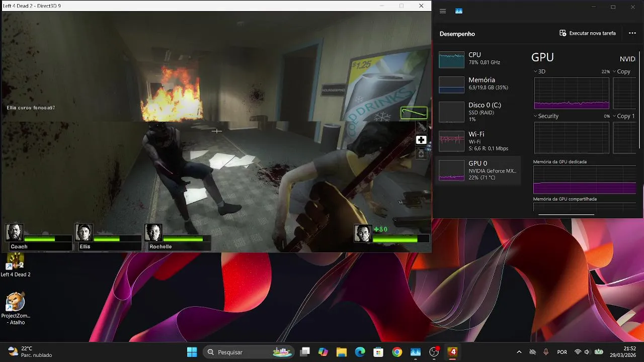Viewport: 644px width, 362px height.
Task: Open Microsoft Edge from the taskbar
Action: coord(360,352)
